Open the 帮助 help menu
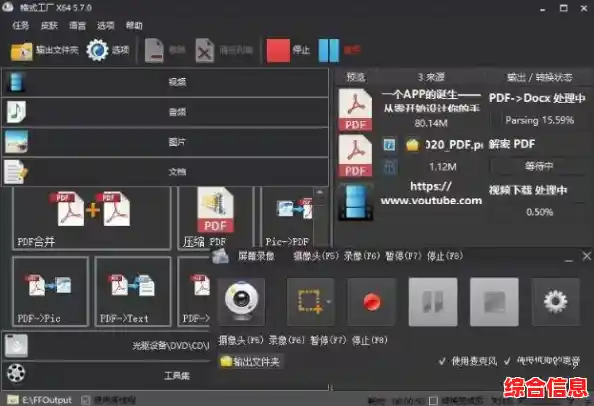The width and height of the screenshot is (594, 406). click(x=134, y=25)
